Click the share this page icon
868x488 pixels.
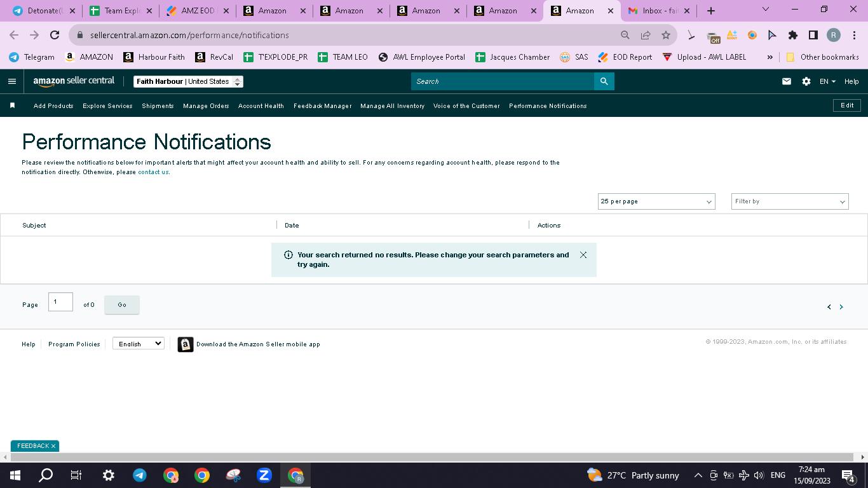(x=646, y=35)
